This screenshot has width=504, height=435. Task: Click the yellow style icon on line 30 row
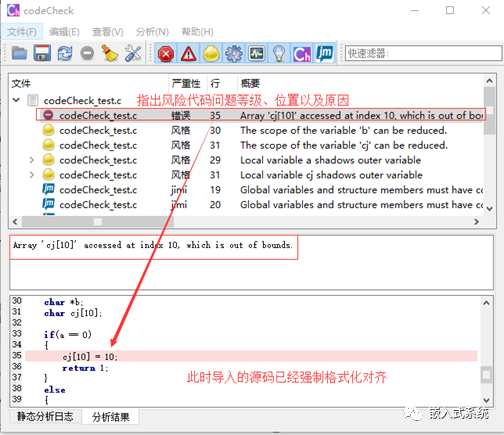coord(48,130)
